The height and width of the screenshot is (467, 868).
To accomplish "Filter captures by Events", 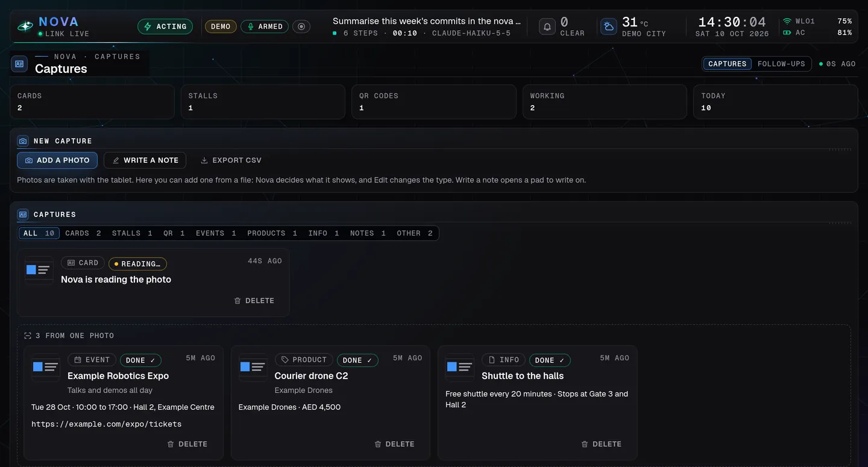I will coord(216,233).
